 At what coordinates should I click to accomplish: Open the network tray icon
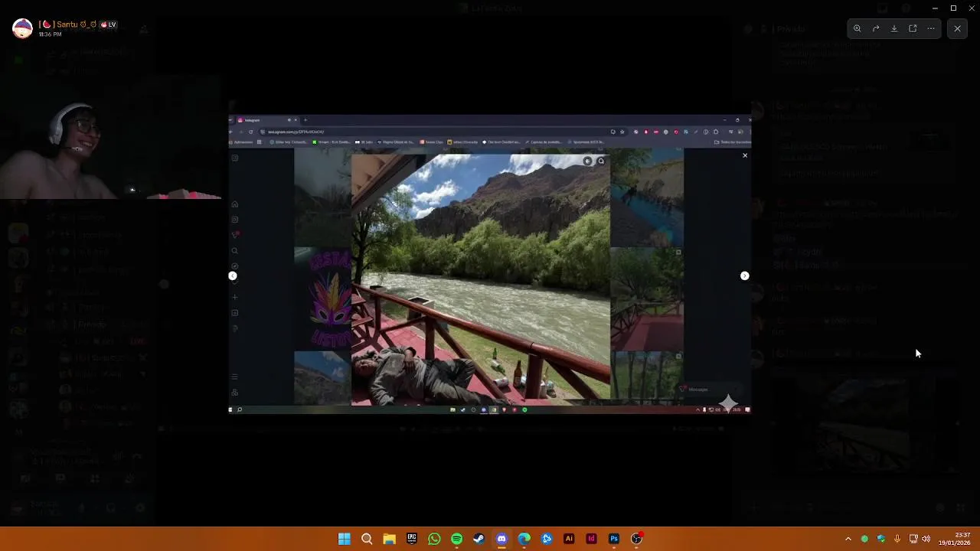[x=913, y=539]
